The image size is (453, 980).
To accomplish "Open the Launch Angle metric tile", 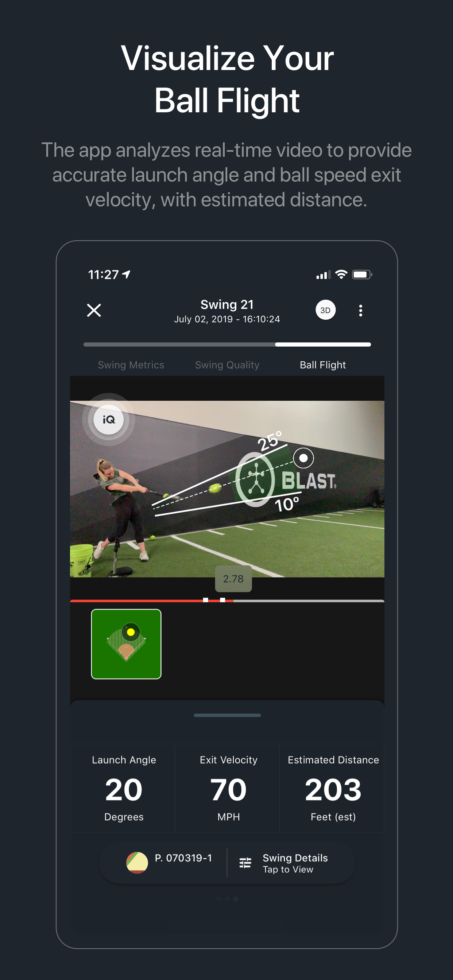I will [123, 788].
